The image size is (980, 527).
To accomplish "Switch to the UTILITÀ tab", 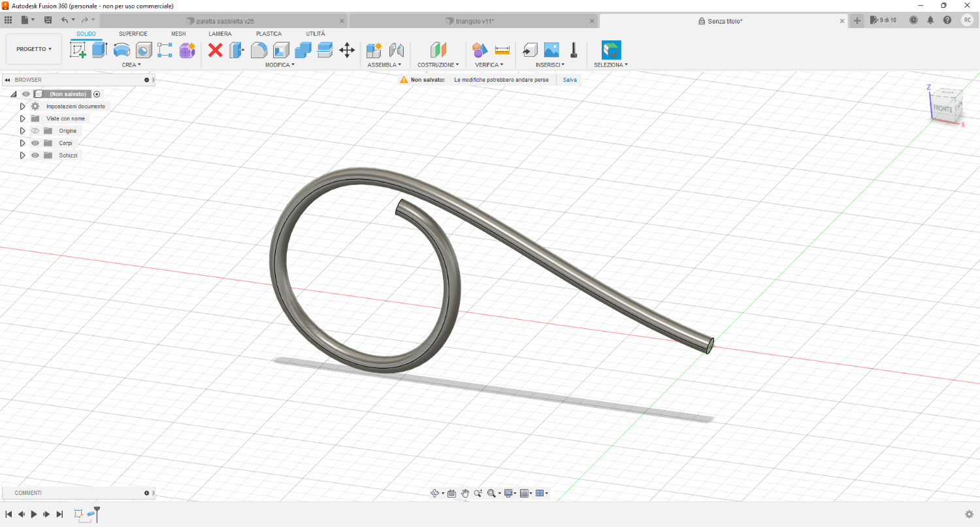I will point(316,33).
